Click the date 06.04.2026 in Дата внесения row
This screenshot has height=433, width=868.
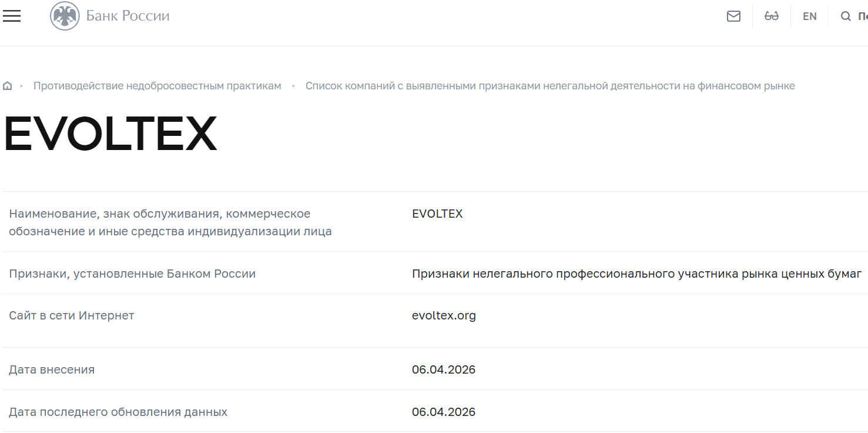click(444, 369)
